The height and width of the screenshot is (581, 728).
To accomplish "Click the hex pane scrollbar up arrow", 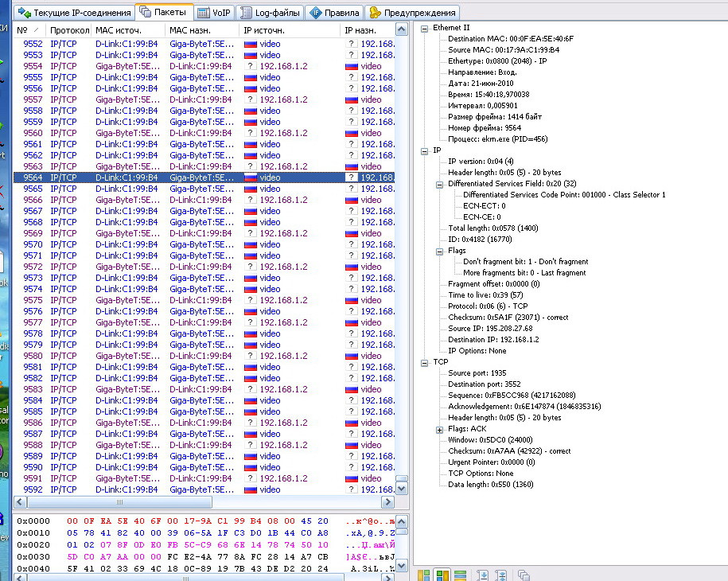I will pyautogui.click(x=402, y=521).
